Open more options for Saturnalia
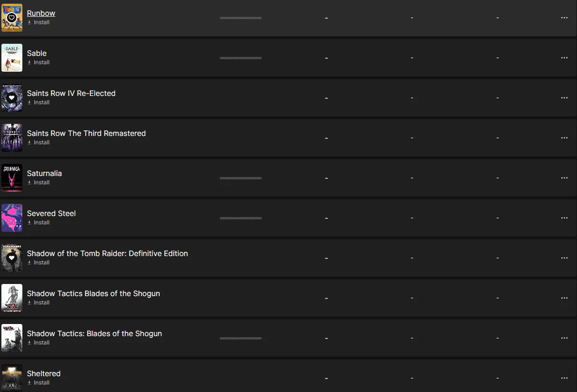This screenshot has height=392, width=577. (x=564, y=178)
